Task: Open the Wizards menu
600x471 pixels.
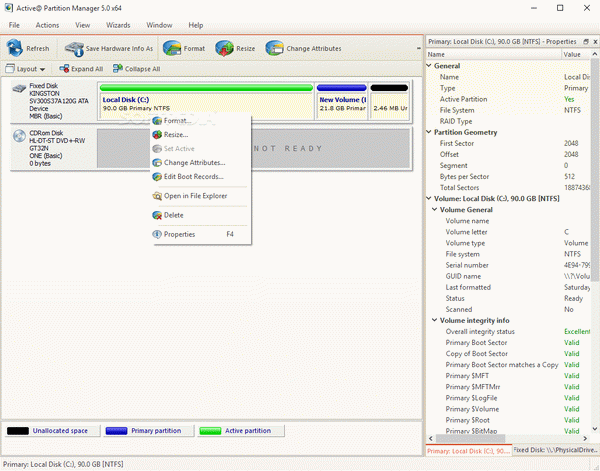Action: pos(118,25)
